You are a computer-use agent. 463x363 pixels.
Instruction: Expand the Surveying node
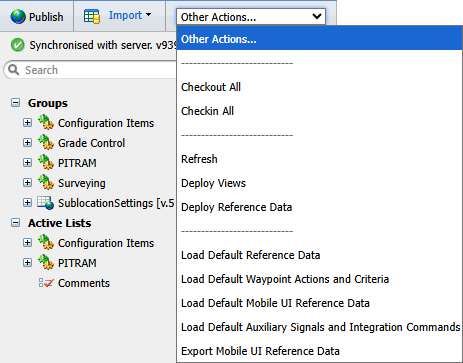point(27,182)
